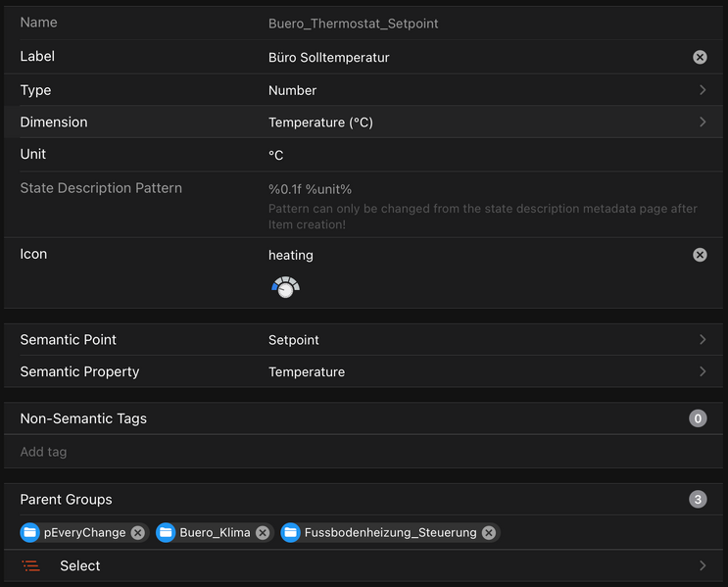Click the red list icon beside Select
Viewport: 728px width, 587px height.
[31, 566]
